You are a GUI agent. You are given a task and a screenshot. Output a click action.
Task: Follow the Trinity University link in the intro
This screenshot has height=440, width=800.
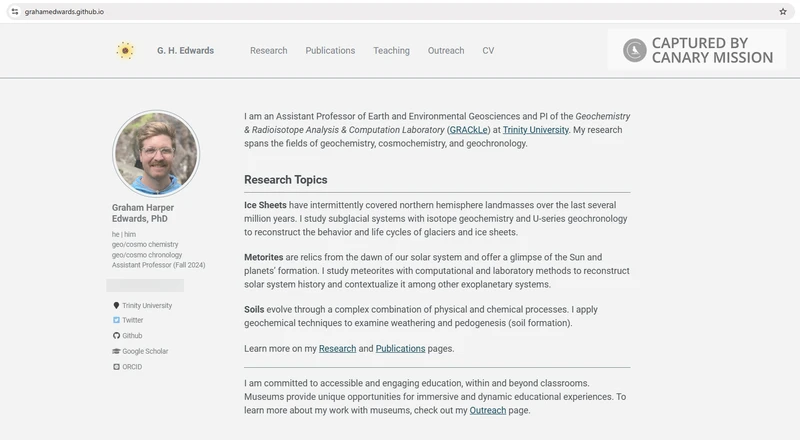[536, 130]
